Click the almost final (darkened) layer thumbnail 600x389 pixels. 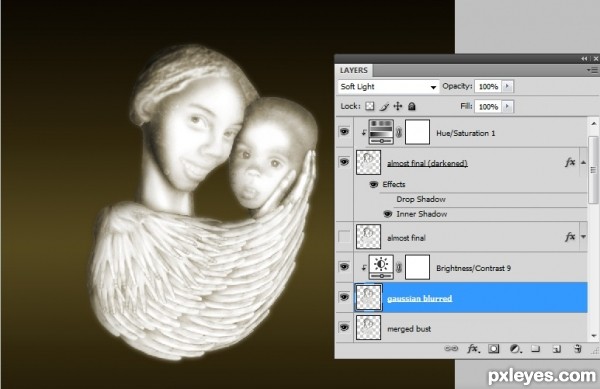tap(368, 162)
